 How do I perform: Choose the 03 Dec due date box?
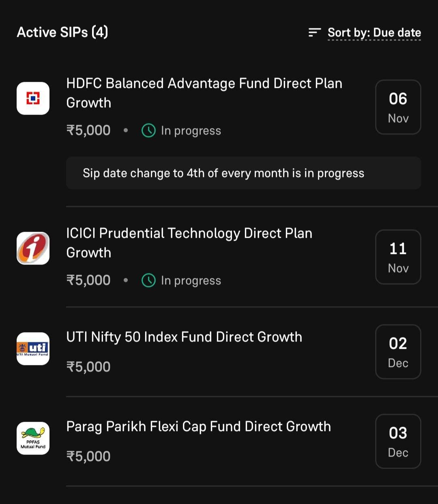398,441
